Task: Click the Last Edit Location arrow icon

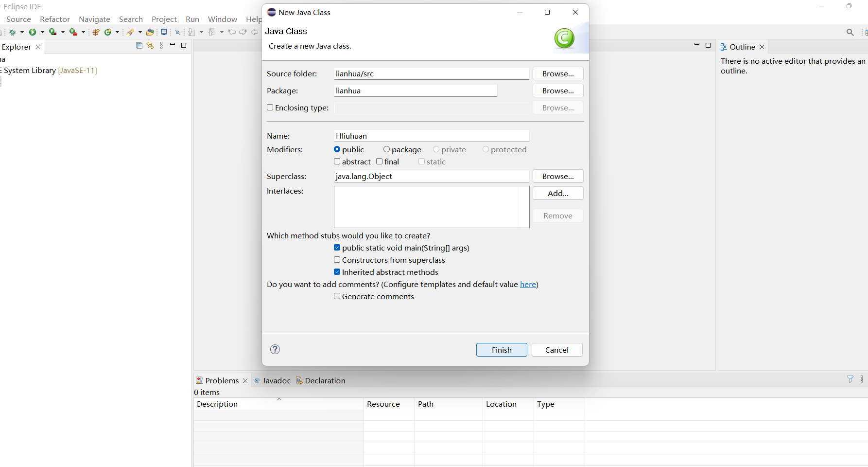Action: 232,32
